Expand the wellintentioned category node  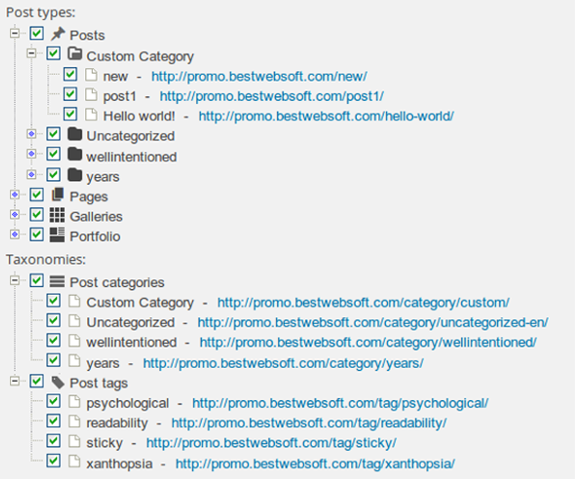pos(32,154)
